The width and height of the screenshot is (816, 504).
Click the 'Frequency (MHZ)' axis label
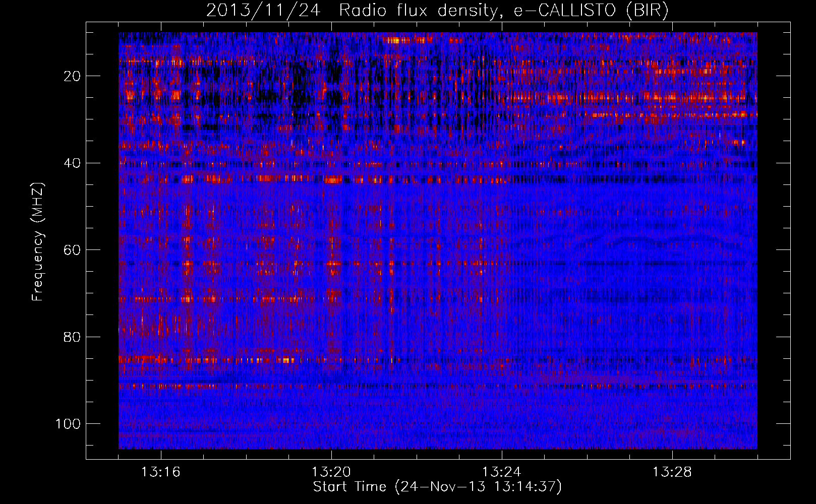38,242
